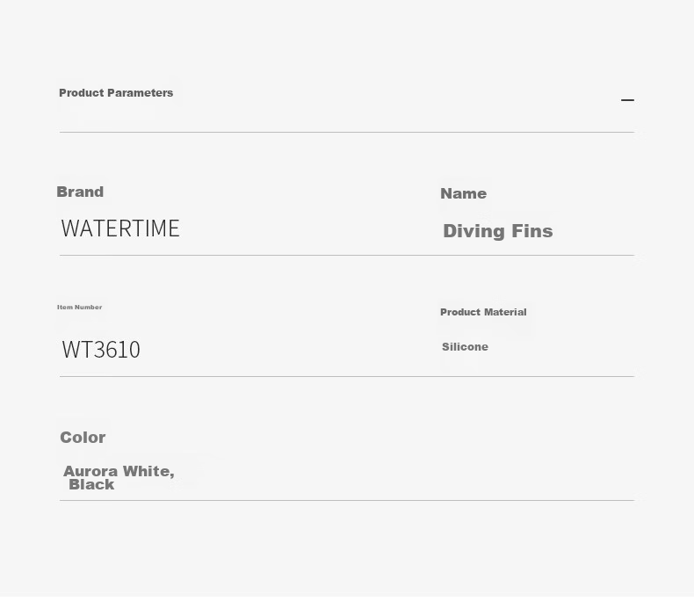Screen dimensions: 694x616
Task: Select the WATERTIME brand value
Action: (x=120, y=228)
